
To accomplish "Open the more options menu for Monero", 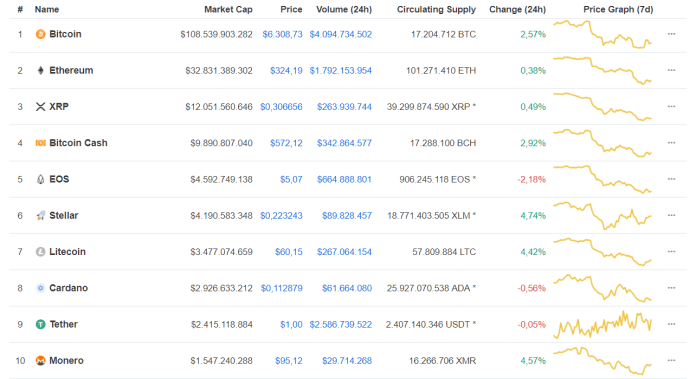I will coord(671,360).
